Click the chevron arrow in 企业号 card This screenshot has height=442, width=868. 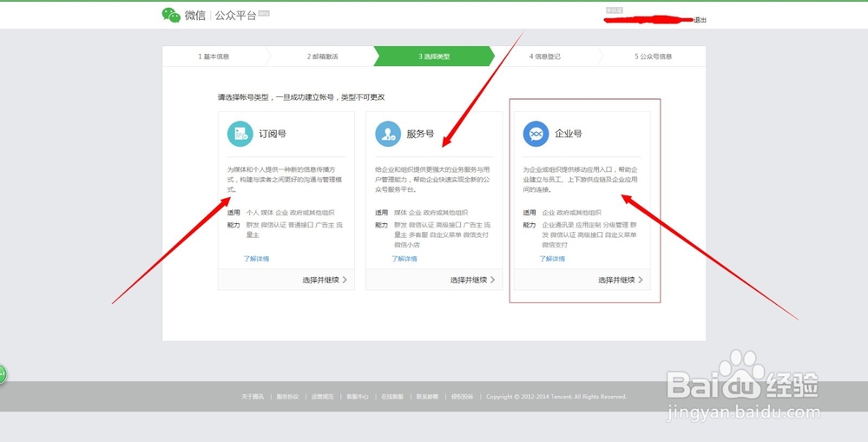tap(641, 280)
